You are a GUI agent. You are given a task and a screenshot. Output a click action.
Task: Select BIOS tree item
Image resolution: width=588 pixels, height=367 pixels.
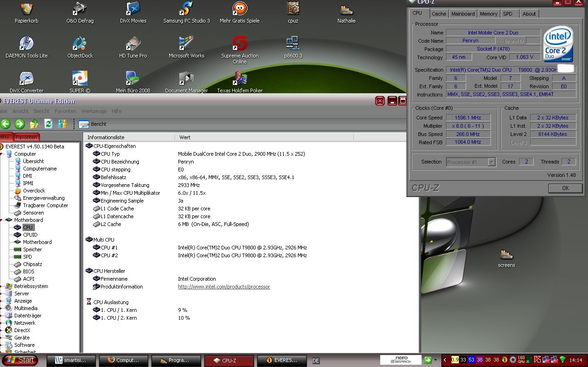point(29,271)
